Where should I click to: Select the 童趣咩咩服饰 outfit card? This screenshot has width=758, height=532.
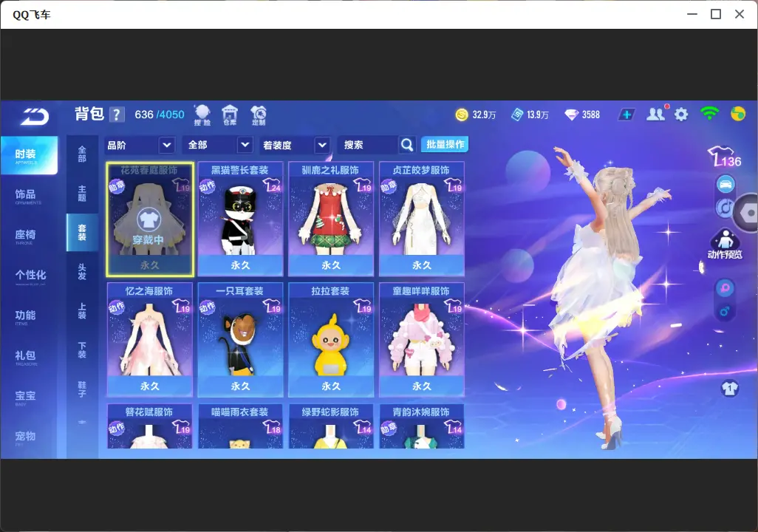(x=422, y=340)
